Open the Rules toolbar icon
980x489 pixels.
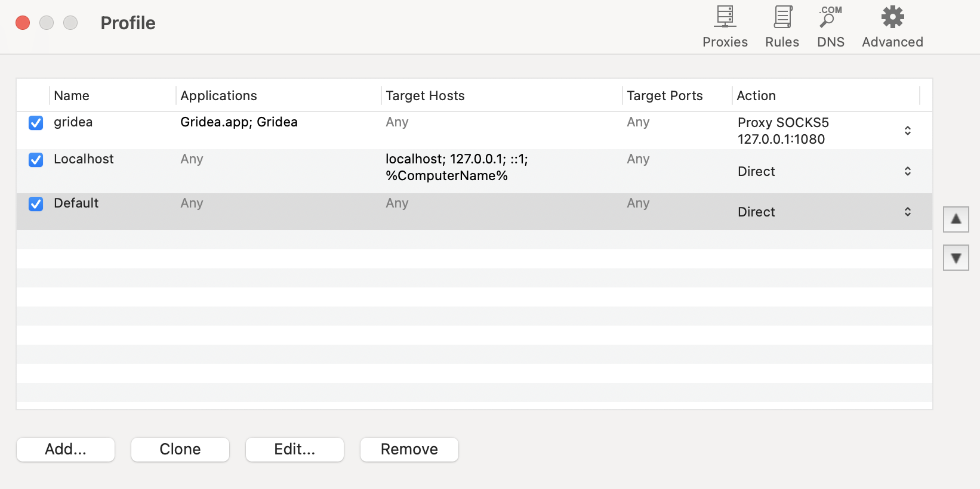click(x=782, y=18)
